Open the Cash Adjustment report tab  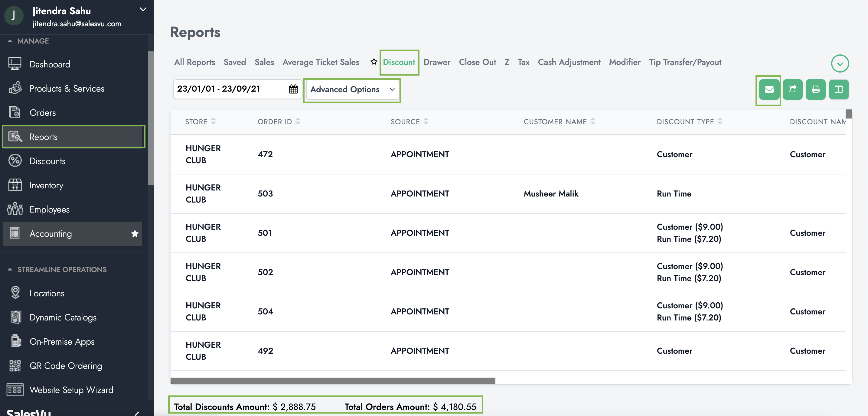click(x=569, y=62)
